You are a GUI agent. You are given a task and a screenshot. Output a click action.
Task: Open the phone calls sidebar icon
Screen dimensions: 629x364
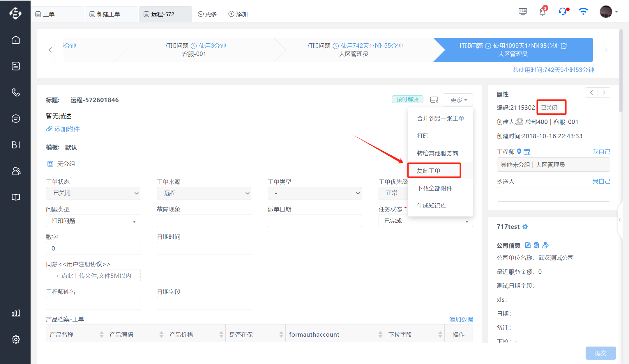pos(16,92)
